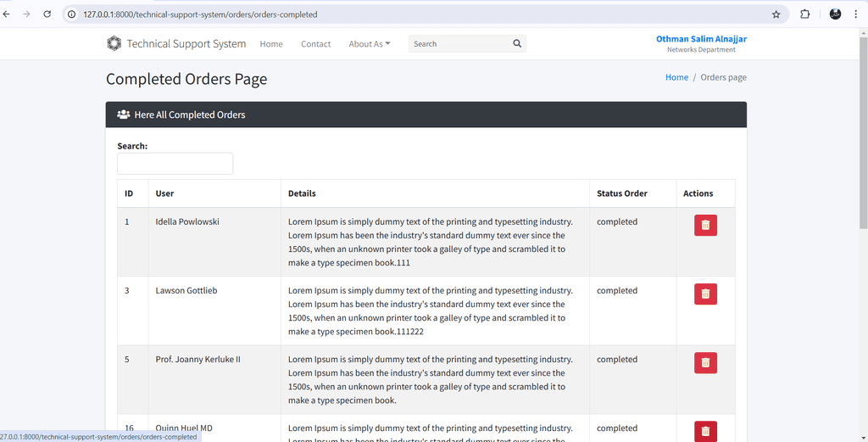
Task: Focus the table Search input box
Action: (x=175, y=164)
